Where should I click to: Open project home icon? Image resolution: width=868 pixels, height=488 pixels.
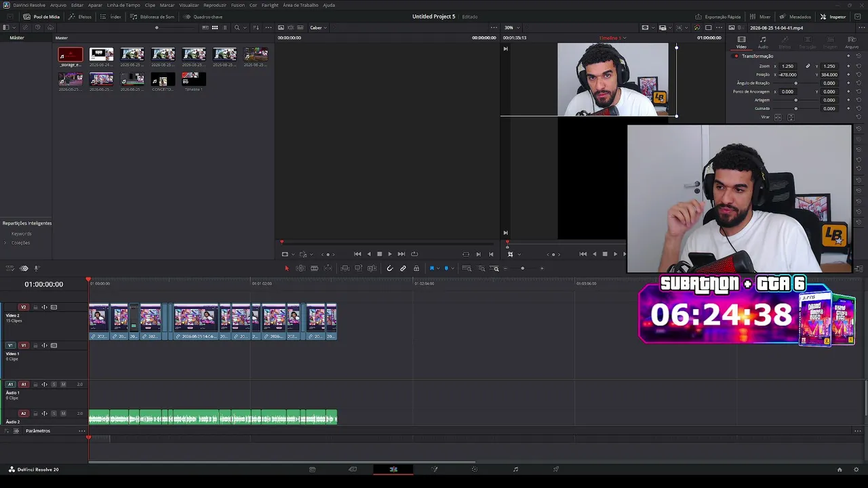(840, 469)
